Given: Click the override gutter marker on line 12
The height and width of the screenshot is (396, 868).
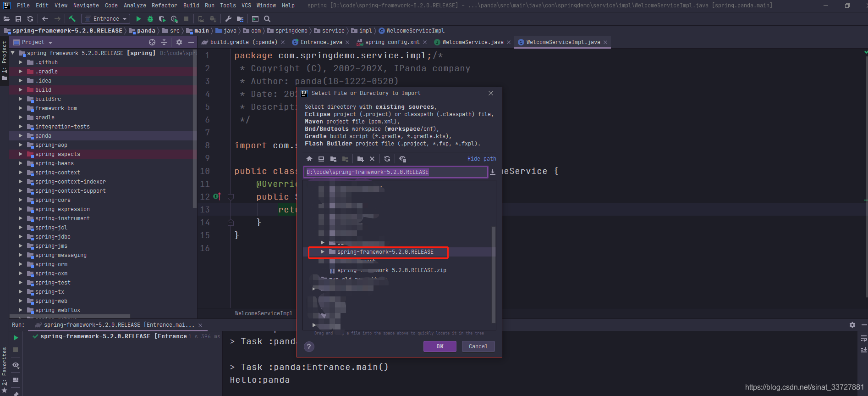Looking at the screenshot, I should click(x=217, y=196).
